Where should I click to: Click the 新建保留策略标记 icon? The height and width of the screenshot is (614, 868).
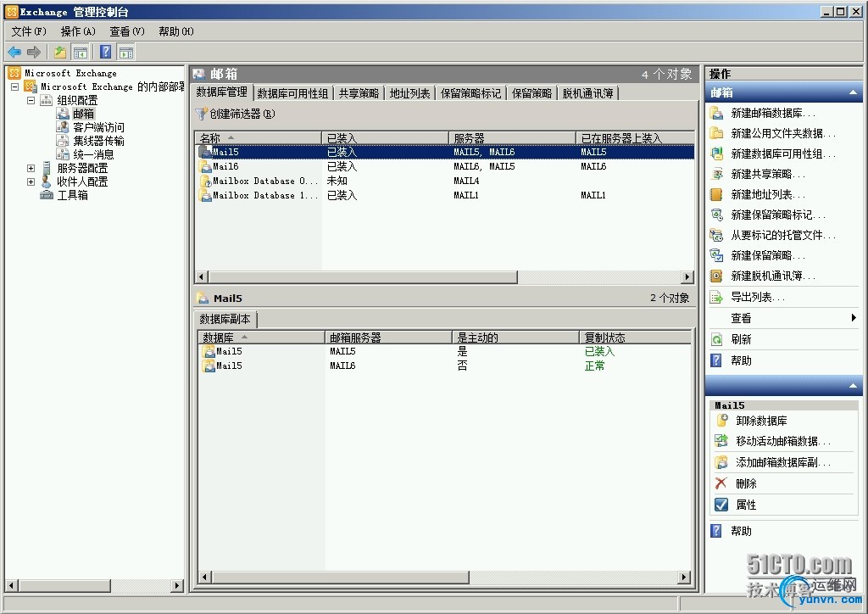coord(717,215)
